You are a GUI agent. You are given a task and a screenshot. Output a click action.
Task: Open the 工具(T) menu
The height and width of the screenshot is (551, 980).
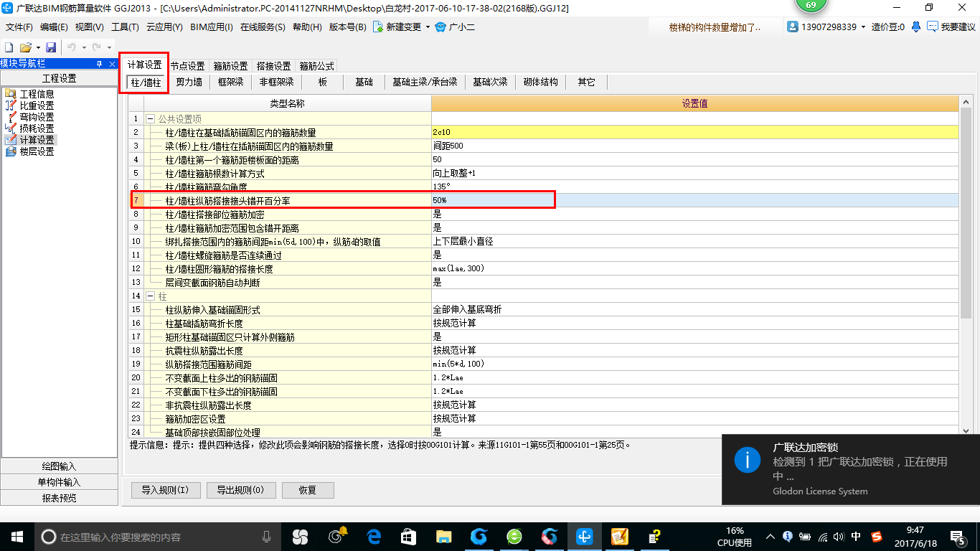click(x=125, y=27)
